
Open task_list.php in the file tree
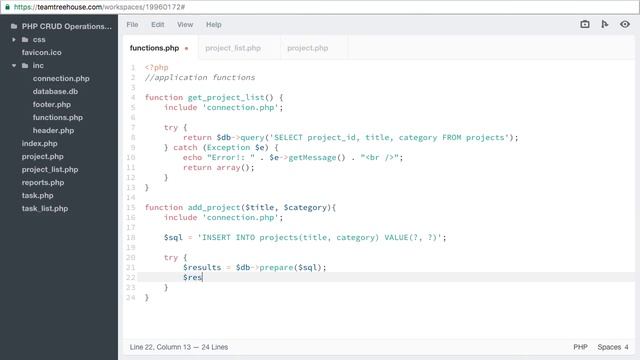(45, 209)
